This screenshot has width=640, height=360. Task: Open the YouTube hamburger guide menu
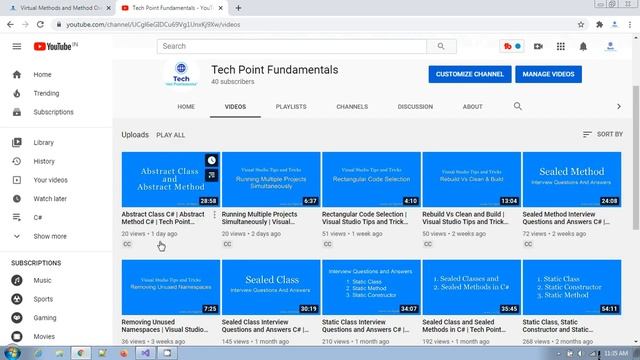tap(17, 47)
